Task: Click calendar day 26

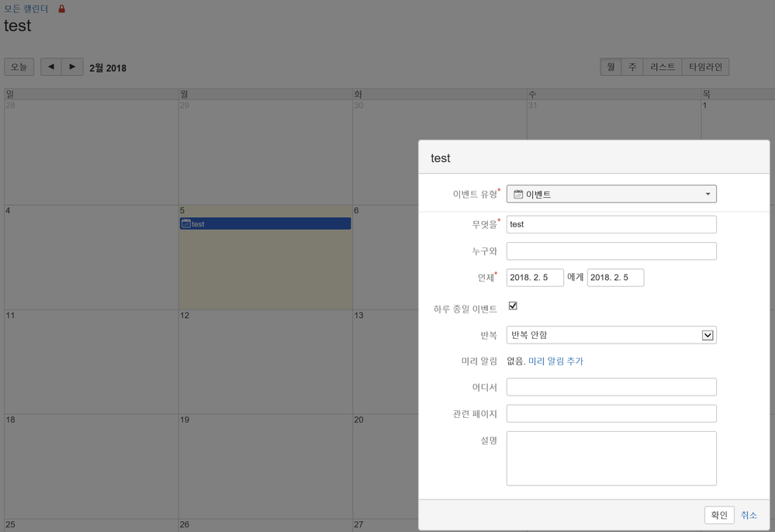Action: click(265, 525)
